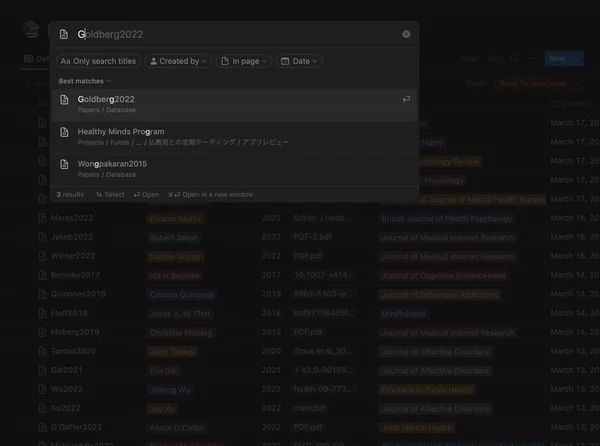Open the Moberg2019 row
Screen dimensions: 600x446
click(75, 332)
